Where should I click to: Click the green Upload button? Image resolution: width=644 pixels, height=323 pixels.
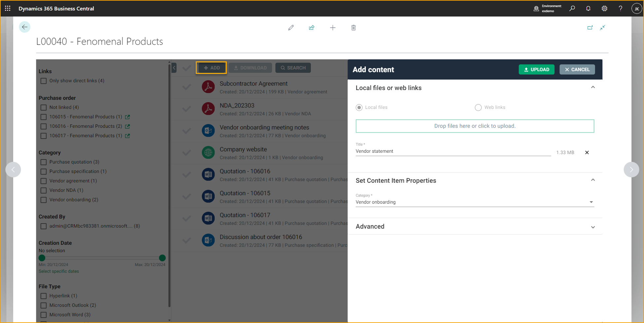(536, 70)
